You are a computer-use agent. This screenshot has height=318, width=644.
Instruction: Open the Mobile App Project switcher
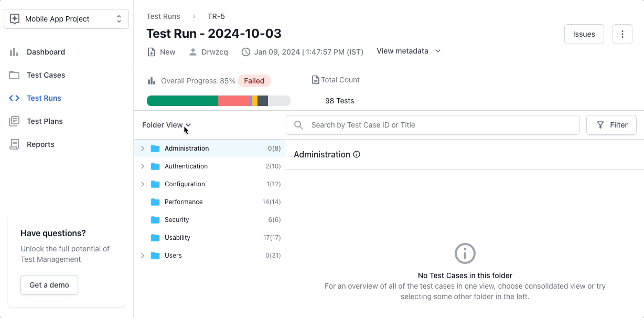pos(66,19)
